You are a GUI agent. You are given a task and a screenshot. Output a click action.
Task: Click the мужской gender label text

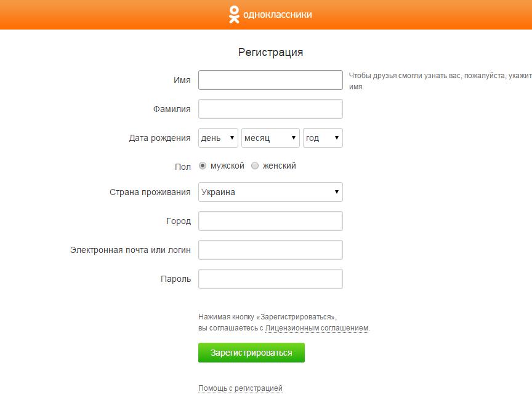[227, 166]
